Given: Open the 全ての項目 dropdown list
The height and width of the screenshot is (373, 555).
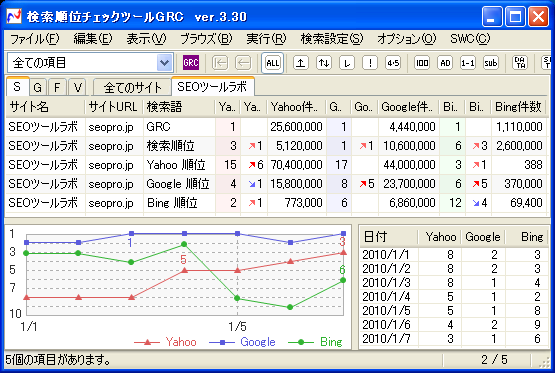Looking at the screenshot, I should click(x=164, y=63).
